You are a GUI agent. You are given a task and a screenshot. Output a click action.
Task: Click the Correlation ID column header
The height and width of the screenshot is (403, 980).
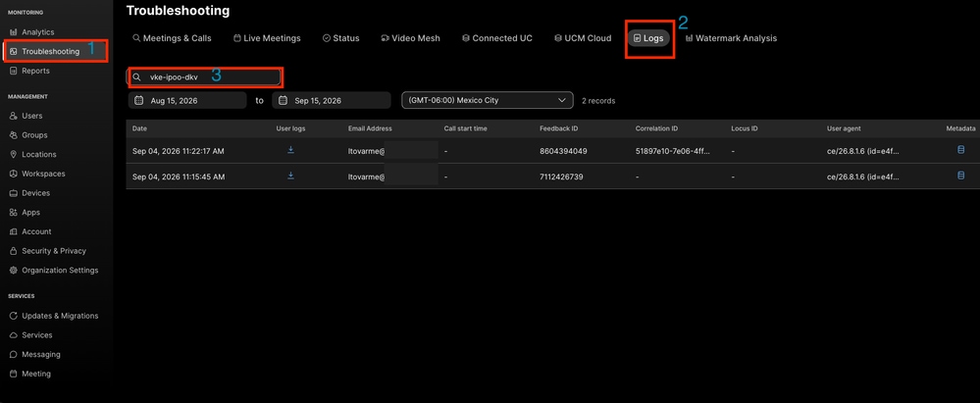tap(657, 128)
